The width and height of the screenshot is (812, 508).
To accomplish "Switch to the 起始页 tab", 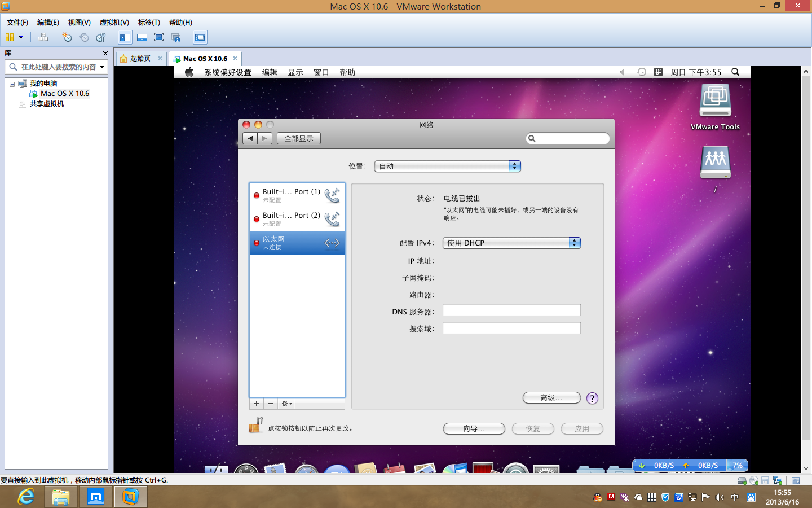I will coord(140,59).
